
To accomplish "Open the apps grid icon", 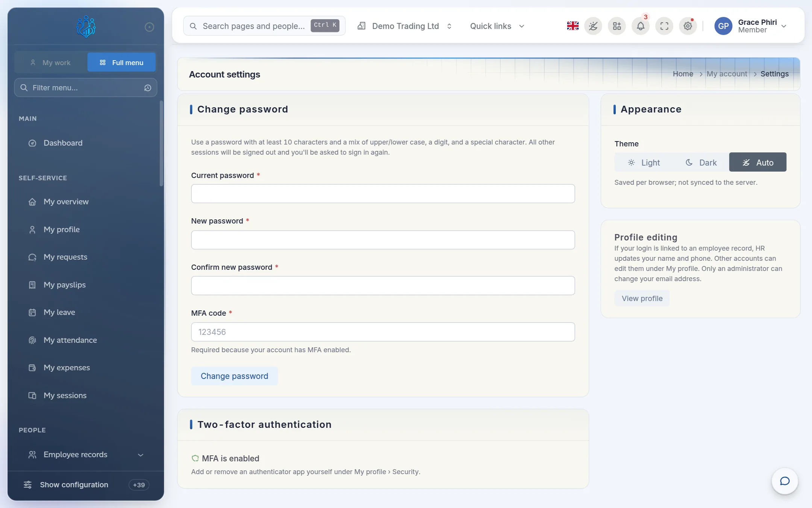I will tap(617, 26).
